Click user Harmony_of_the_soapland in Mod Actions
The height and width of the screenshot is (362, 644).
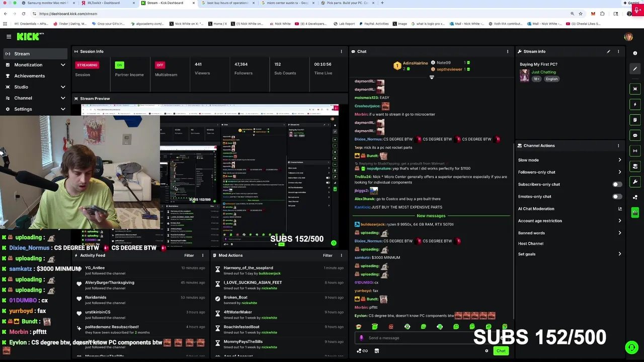pos(249,268)
